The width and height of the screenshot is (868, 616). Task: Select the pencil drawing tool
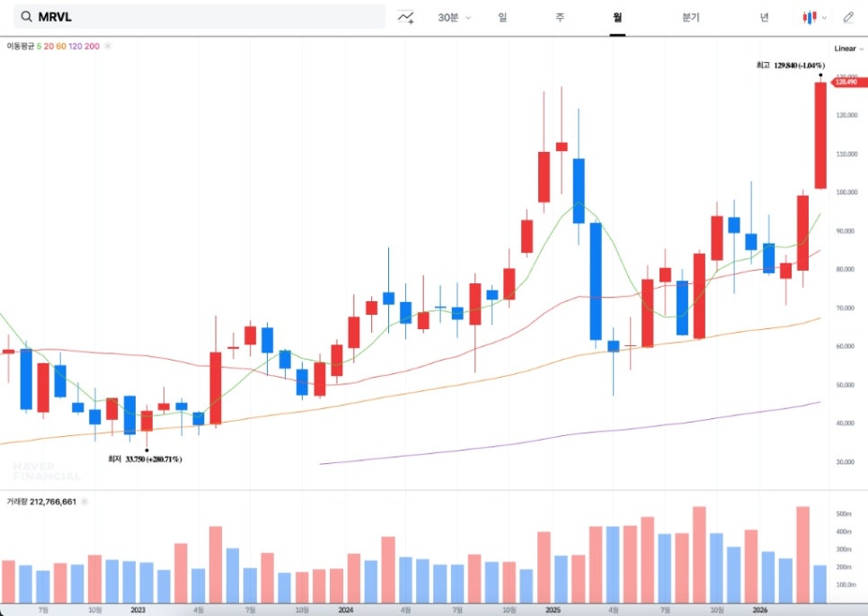[848, 17]
